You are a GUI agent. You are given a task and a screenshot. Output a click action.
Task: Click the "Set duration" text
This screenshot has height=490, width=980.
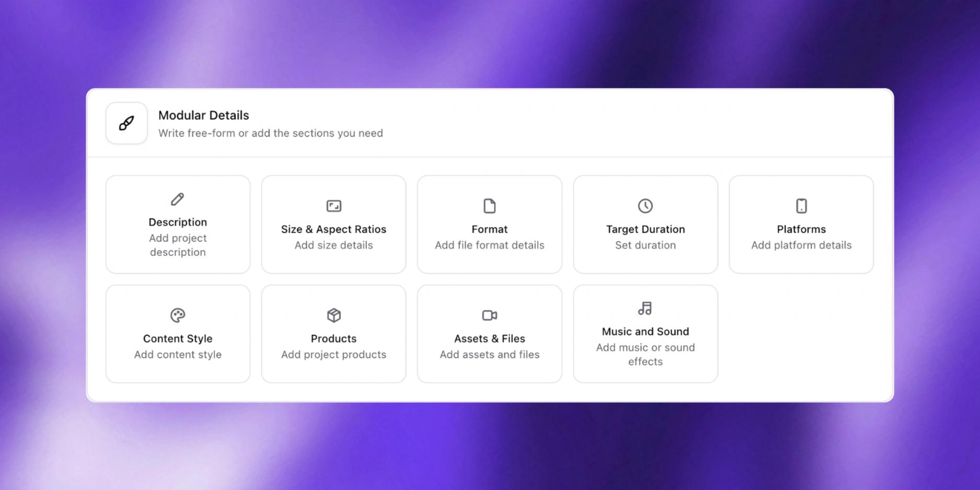pyautogui.click(x=645, y=245)
